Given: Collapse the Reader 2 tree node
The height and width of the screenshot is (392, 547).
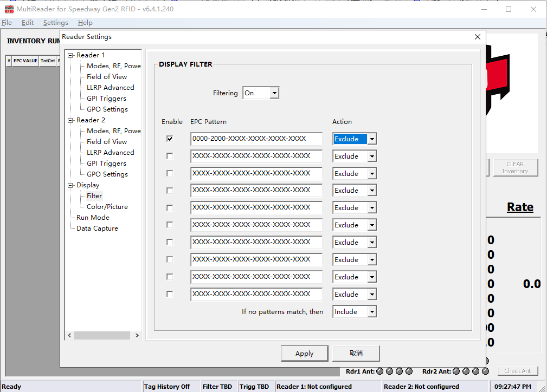Looking at the screenshot, I should click(70, 120).
